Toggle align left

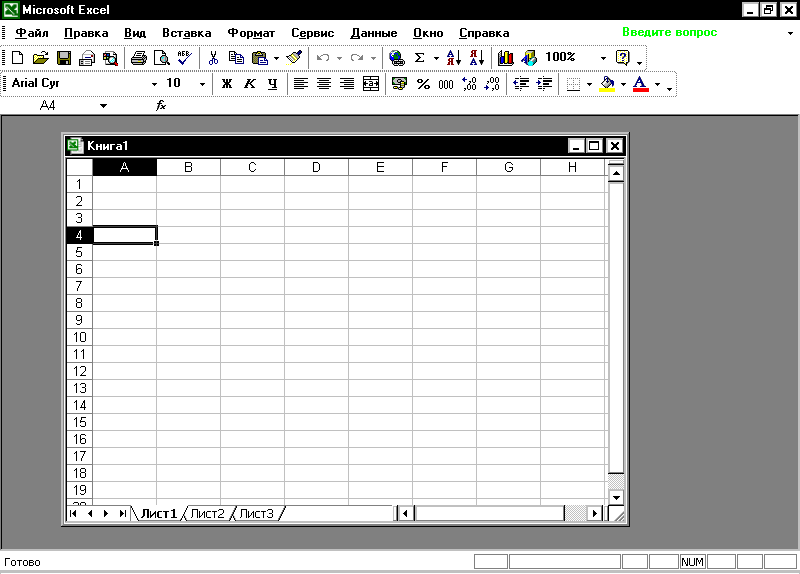301,84
